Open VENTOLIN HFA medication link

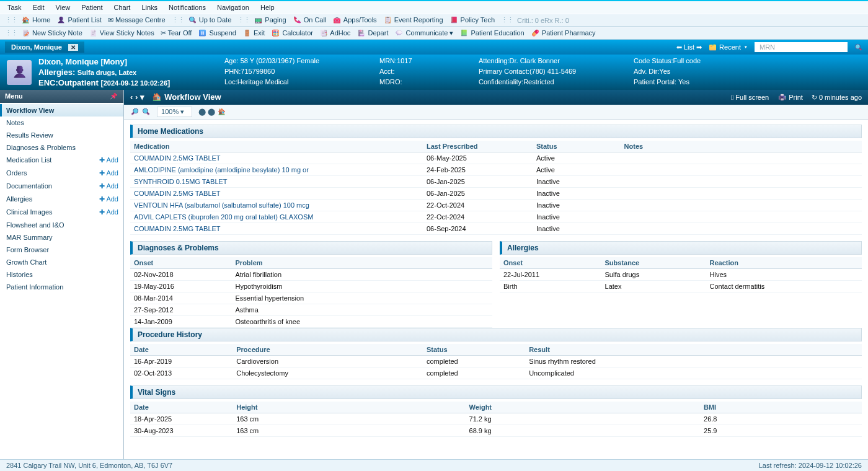pos(221,205)
